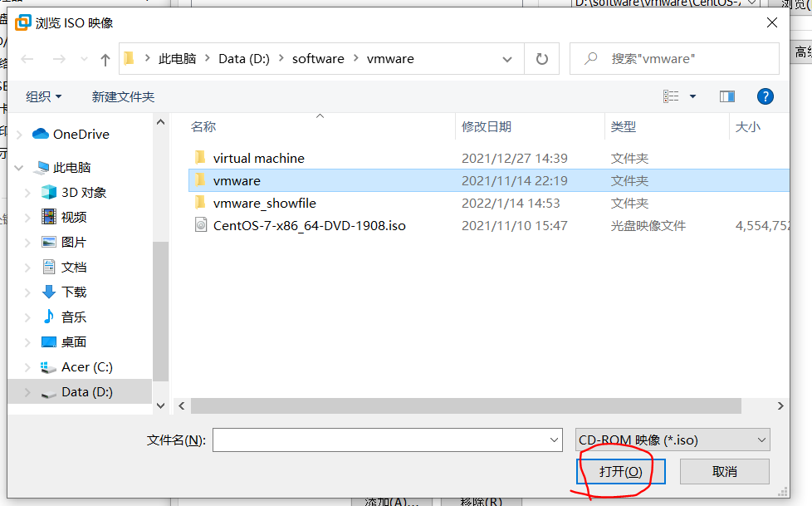Viewport: 812px width, 506px height.
Task: Open the help question mark icon
Action: pyautogui.click(x=765, y=96)
